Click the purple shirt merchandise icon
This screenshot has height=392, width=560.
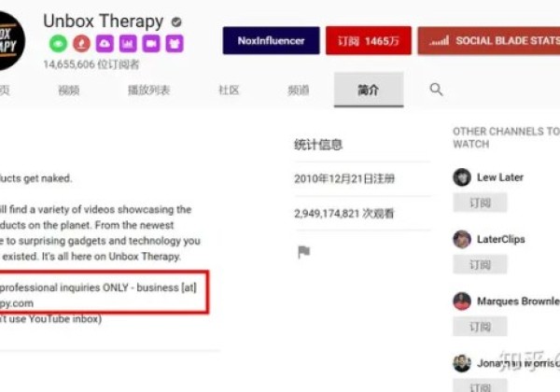click(175, 44)
